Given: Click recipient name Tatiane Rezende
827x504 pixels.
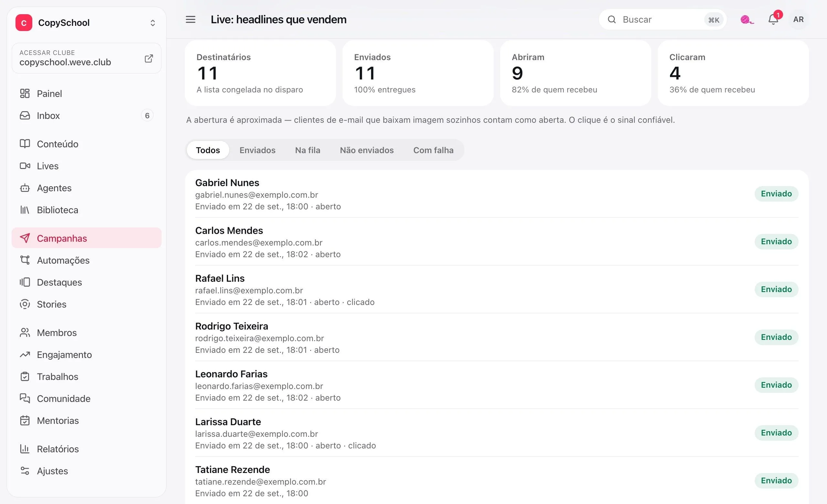Looking at the screenshot, I should pyautogui.click(x=233, y=469).
